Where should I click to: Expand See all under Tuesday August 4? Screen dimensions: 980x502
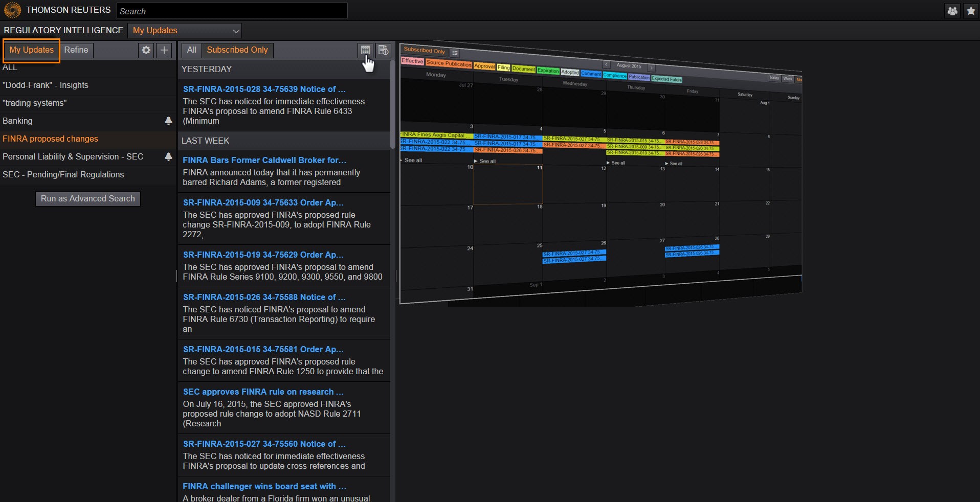coord(487,161)
